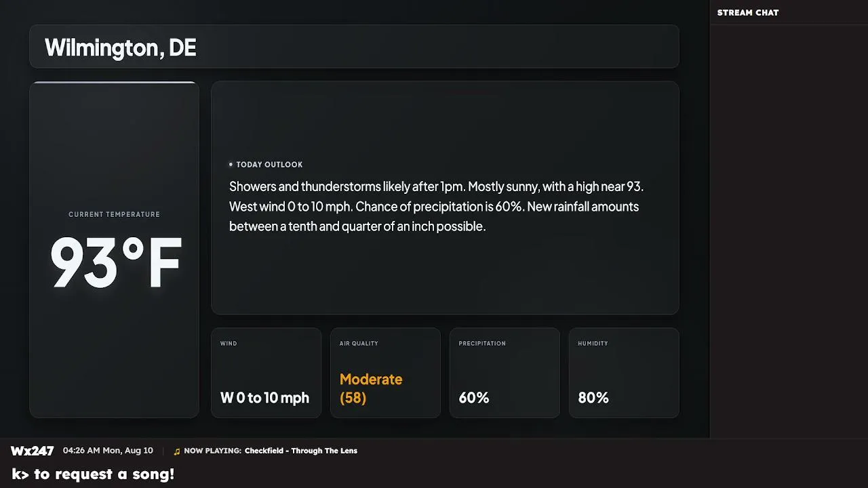868x488 pixels.
Task: Click the 80% humidity value
Action: click(593, 398)
